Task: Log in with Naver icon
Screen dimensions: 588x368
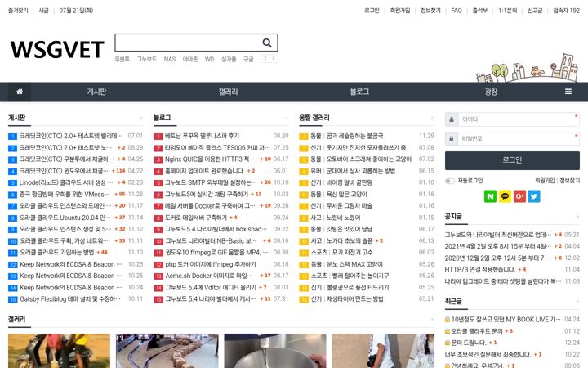Action: 490,196
